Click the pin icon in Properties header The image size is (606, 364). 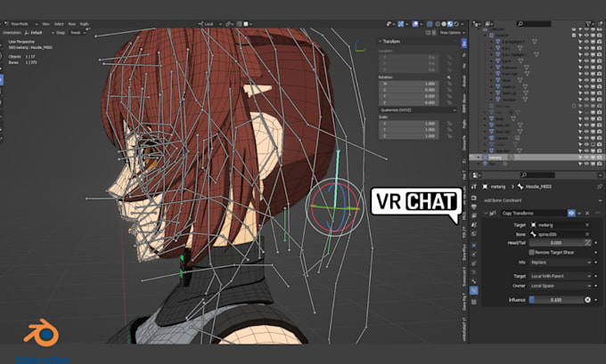[600, 186]
